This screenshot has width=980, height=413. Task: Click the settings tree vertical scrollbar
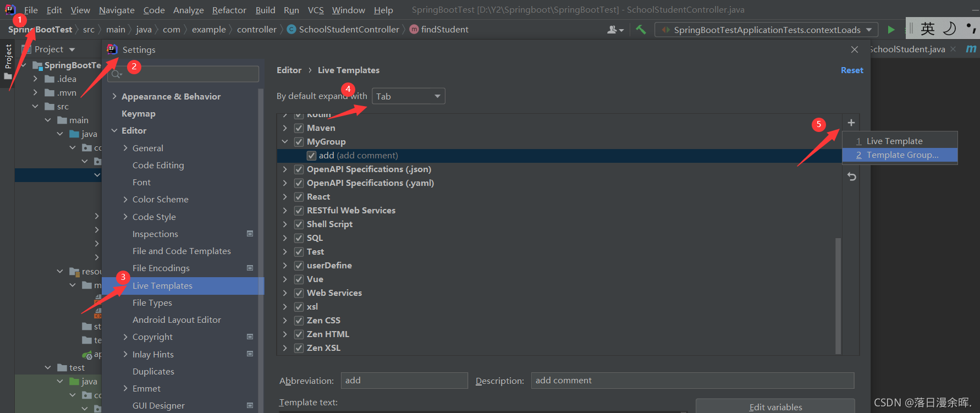coord(261,250)
